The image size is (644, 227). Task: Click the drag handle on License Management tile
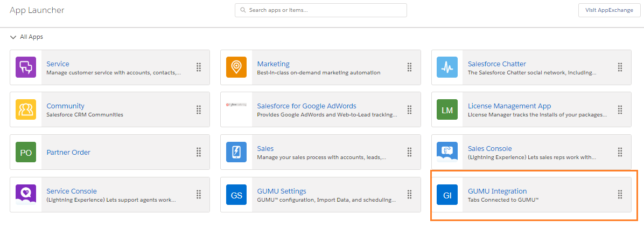[620, 109]
